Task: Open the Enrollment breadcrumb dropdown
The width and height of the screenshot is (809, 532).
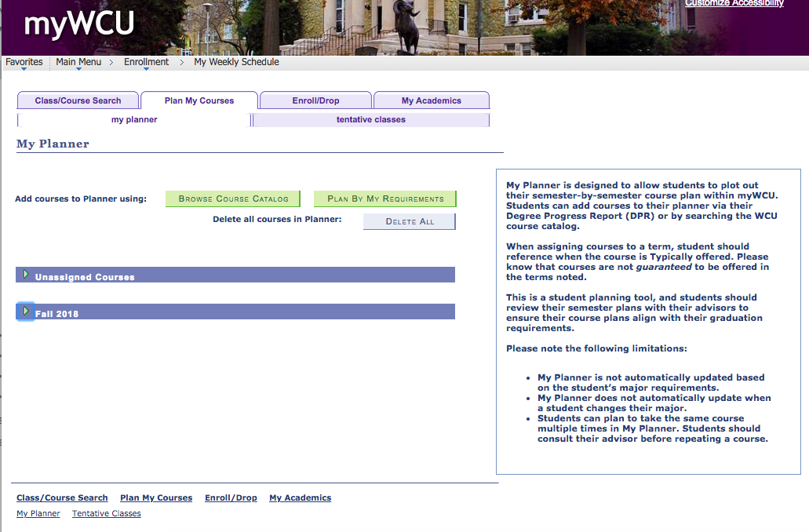Action: click(x=146, y=62)
